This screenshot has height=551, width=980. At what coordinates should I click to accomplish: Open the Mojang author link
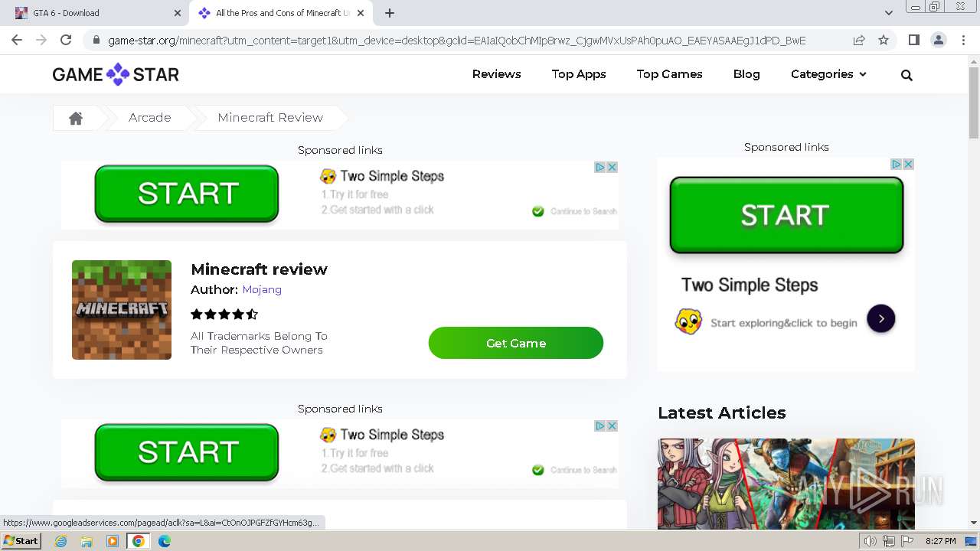point(262,289)
